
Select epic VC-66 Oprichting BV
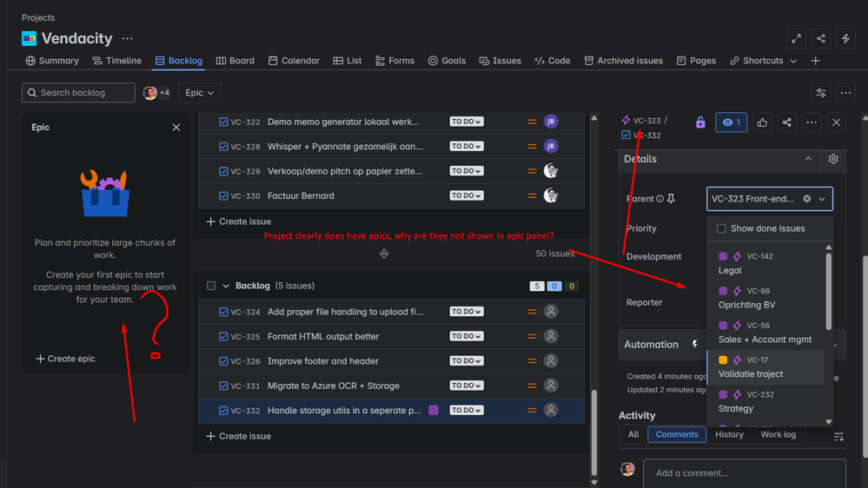765,298
